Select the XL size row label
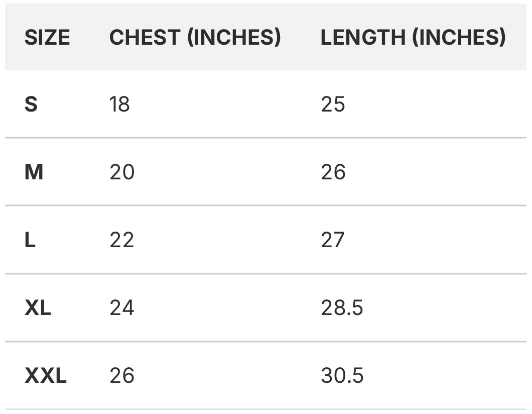This screenshot has width=532, height=414. pos(38,308)
